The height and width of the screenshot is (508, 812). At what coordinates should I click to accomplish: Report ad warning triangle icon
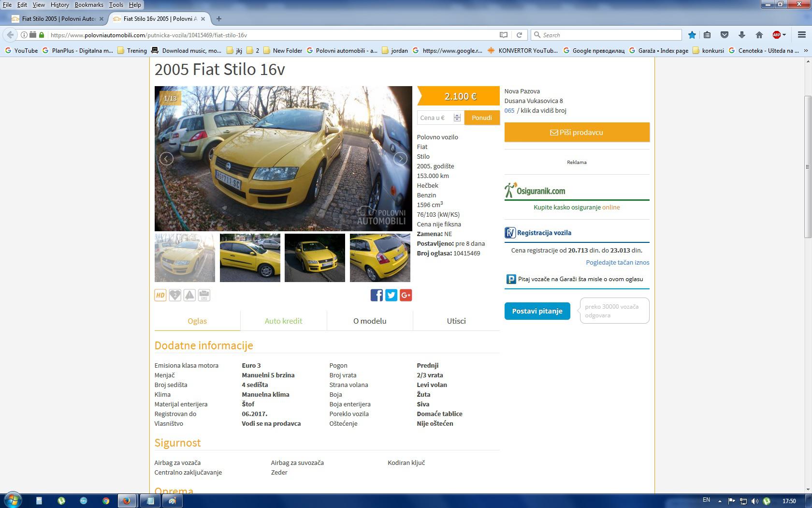[189, 295]
